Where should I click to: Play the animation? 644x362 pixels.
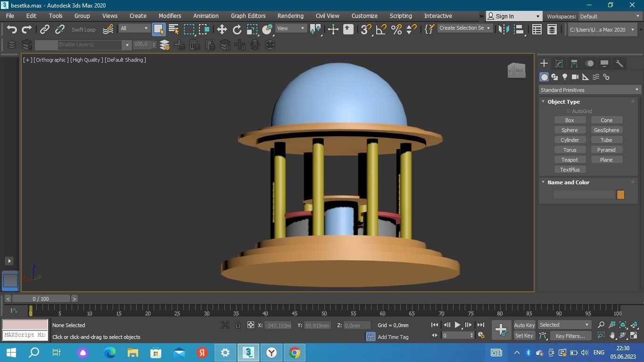[x=457, y=325]
